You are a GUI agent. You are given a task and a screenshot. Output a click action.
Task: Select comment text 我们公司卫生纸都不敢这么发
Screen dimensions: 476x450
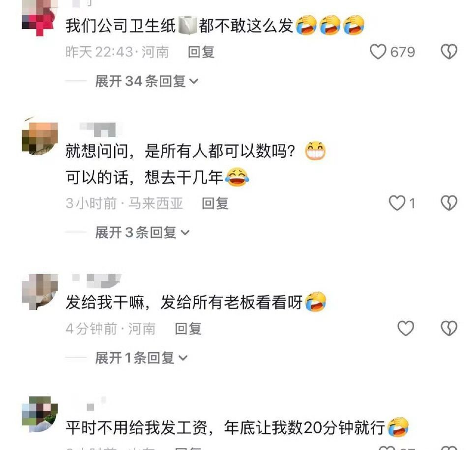[179, 26]
